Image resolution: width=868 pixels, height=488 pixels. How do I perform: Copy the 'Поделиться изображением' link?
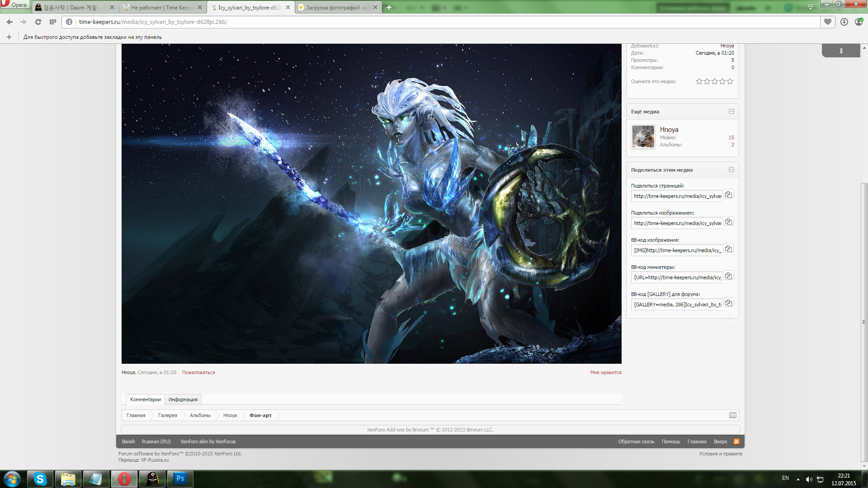pos(728,222)
